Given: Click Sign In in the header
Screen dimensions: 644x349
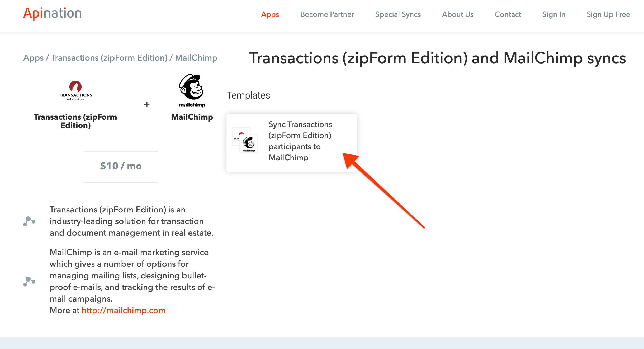Looking at the screenshot, I should click(x=554, y=14).
